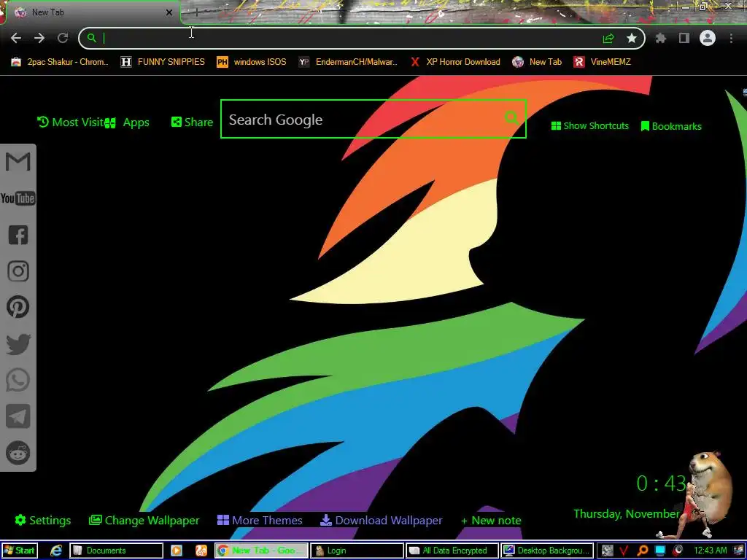The image size is (747, 560).
Task: Toggle Show Shortcuts
Action: pos(589,125)
